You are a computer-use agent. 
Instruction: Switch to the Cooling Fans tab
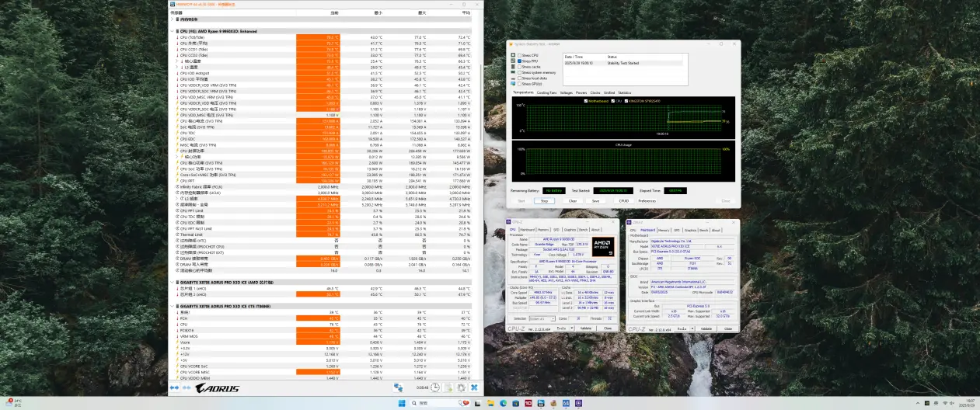tap(546, 92)
